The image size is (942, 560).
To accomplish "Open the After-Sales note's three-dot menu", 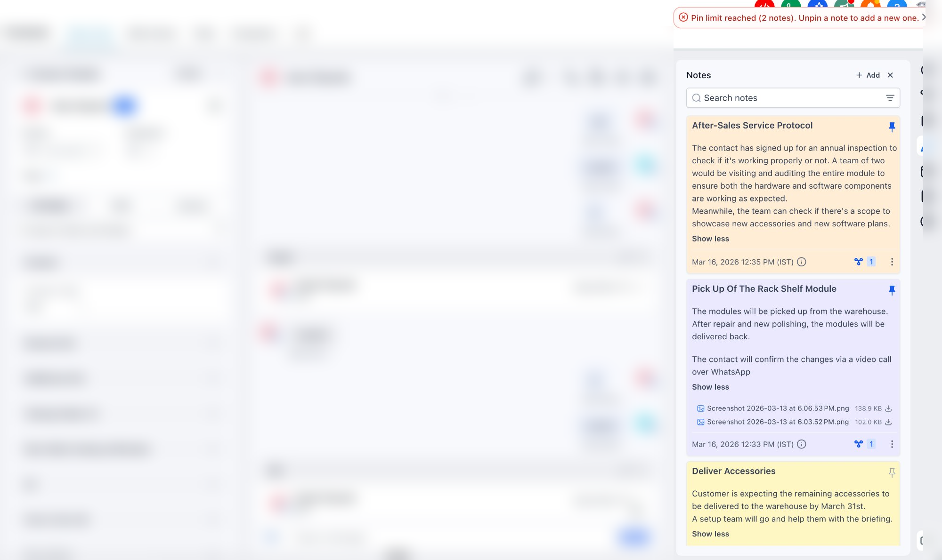I will 892,262.
